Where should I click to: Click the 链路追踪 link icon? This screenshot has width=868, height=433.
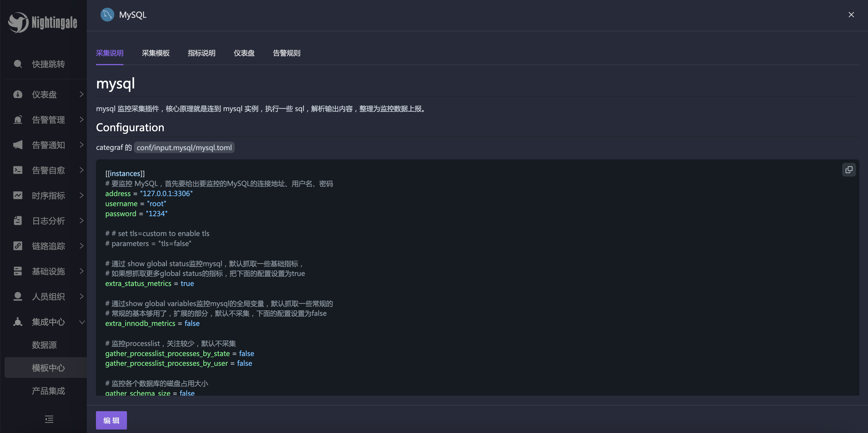click(18, 246)
